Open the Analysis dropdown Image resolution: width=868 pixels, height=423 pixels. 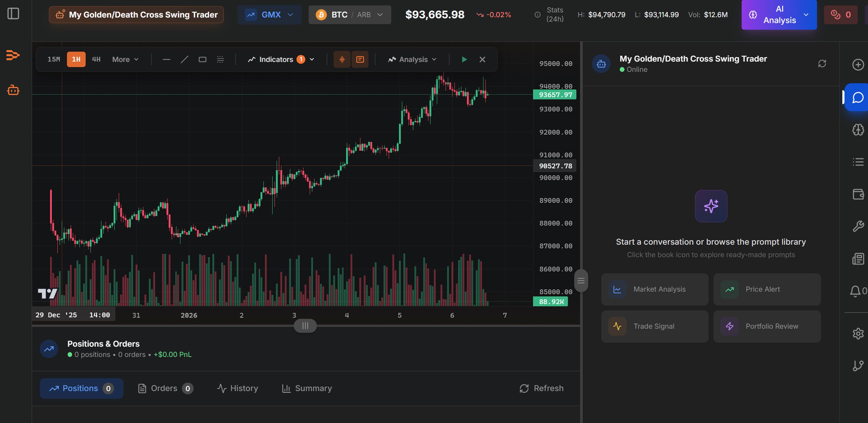click(412, 60)
